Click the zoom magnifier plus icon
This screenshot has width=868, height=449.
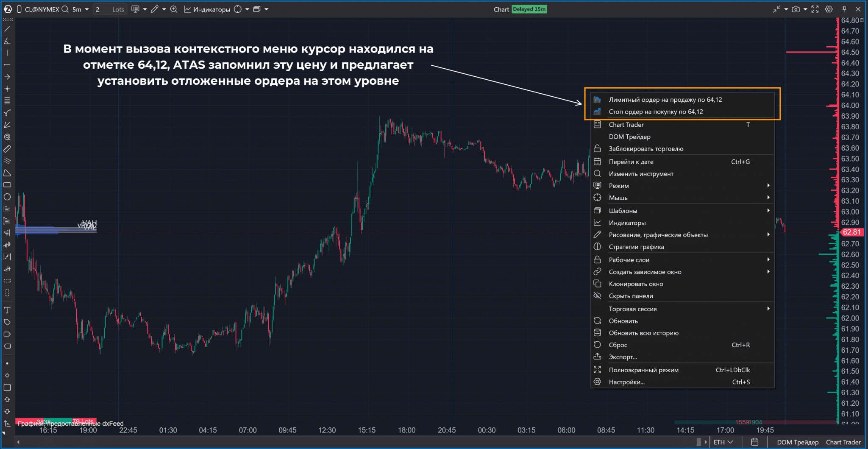coord(174,9)
